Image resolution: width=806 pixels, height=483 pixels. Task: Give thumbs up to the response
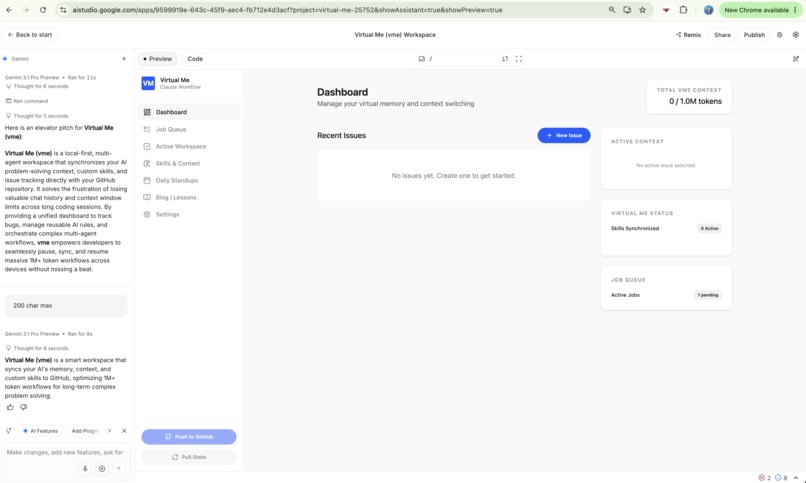(x=10, y=407)
